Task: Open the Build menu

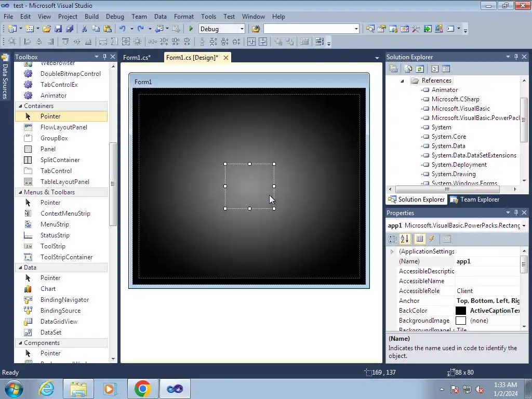Action: (x=91, y=16)
